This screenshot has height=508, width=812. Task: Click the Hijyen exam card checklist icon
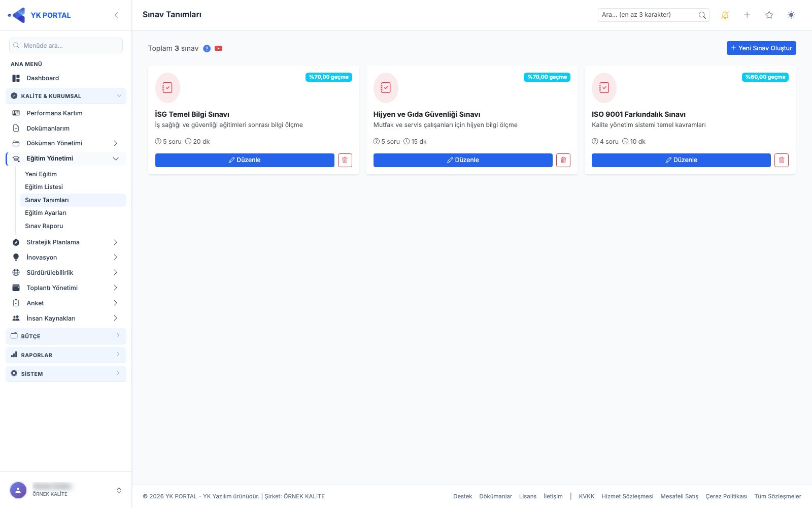(386, 88)
